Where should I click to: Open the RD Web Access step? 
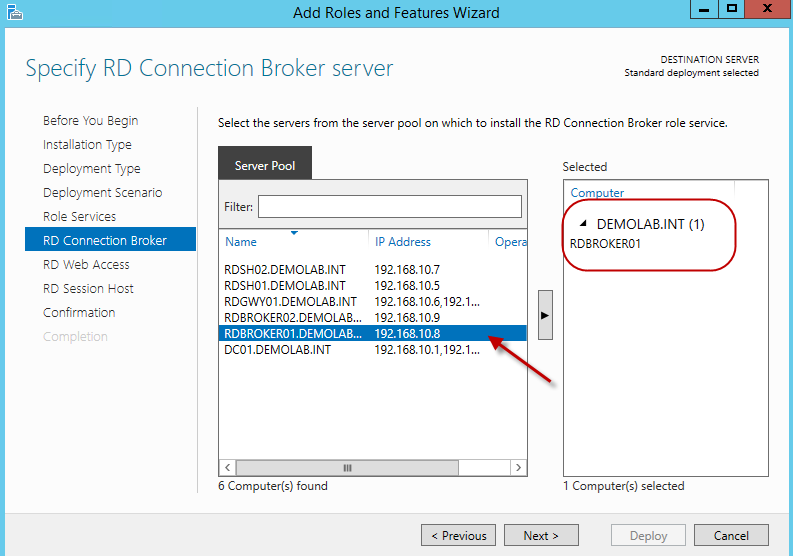point(86,265)
